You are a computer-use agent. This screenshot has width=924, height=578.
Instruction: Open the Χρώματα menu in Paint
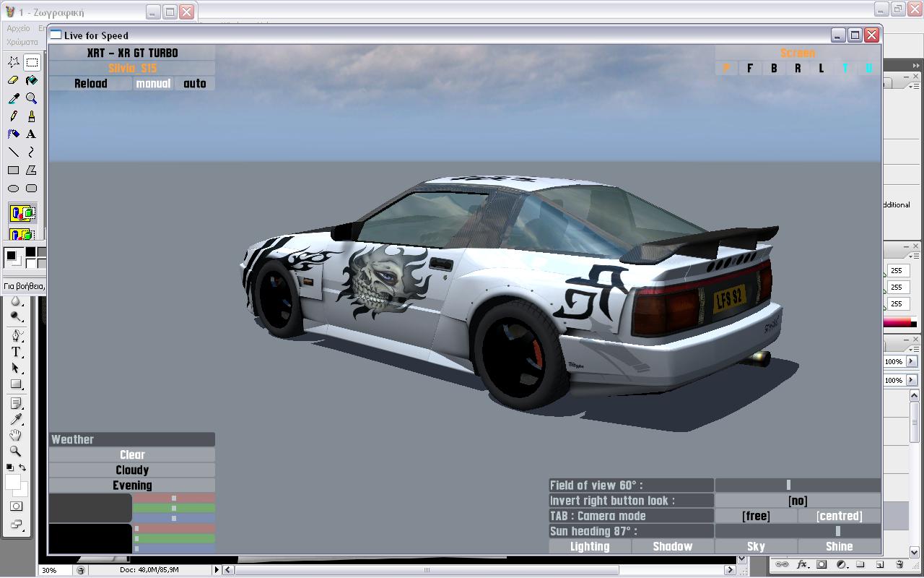[x=22, y=42]
